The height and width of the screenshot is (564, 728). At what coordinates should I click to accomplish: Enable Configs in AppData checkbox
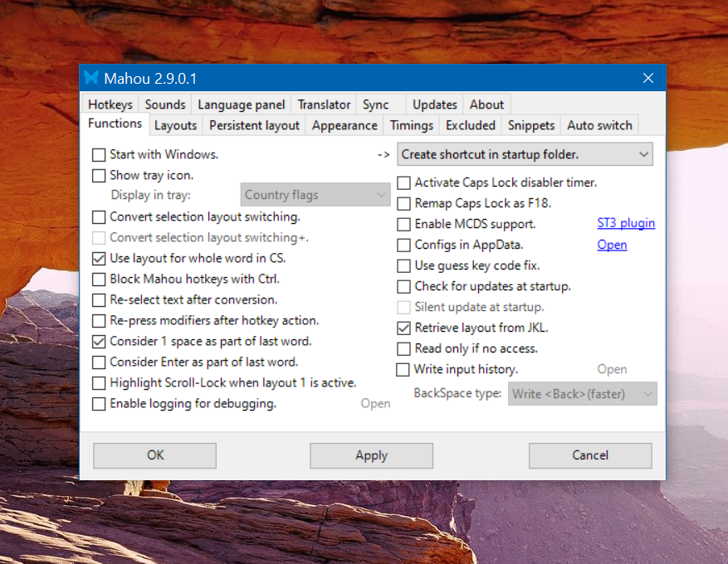tap(404, 245)
